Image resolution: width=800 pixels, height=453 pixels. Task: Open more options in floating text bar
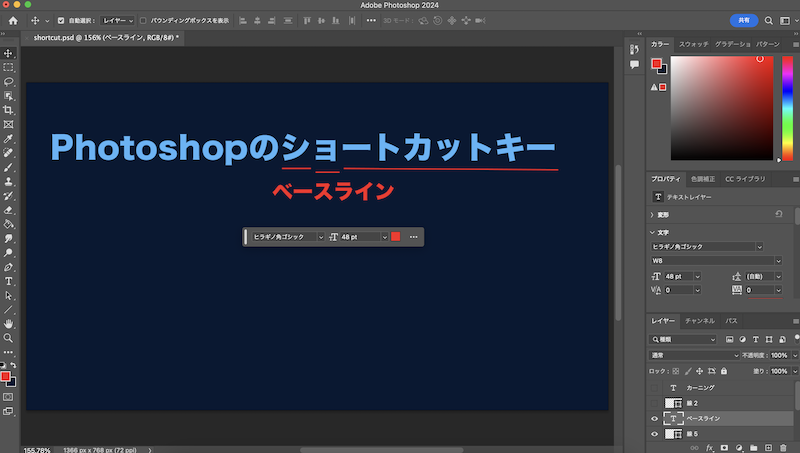413,237
